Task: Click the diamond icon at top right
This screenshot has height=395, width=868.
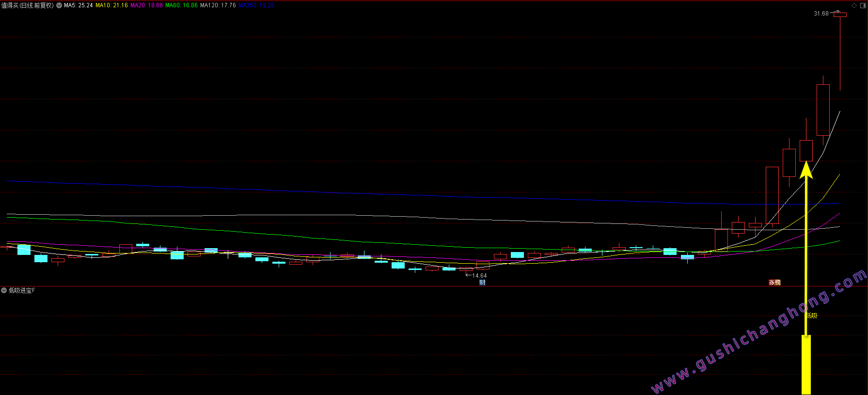Action: point(854,5)
